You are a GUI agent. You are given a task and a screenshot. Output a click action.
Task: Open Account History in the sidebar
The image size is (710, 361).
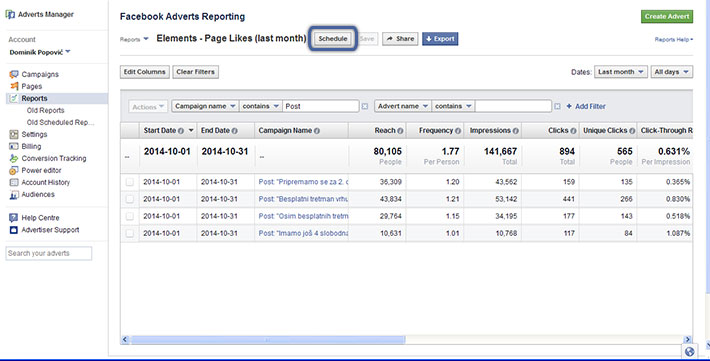coord(46,183)
